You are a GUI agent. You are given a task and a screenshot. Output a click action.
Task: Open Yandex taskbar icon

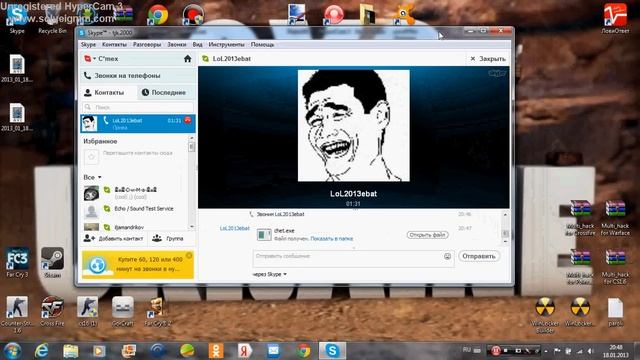[244, 351]
